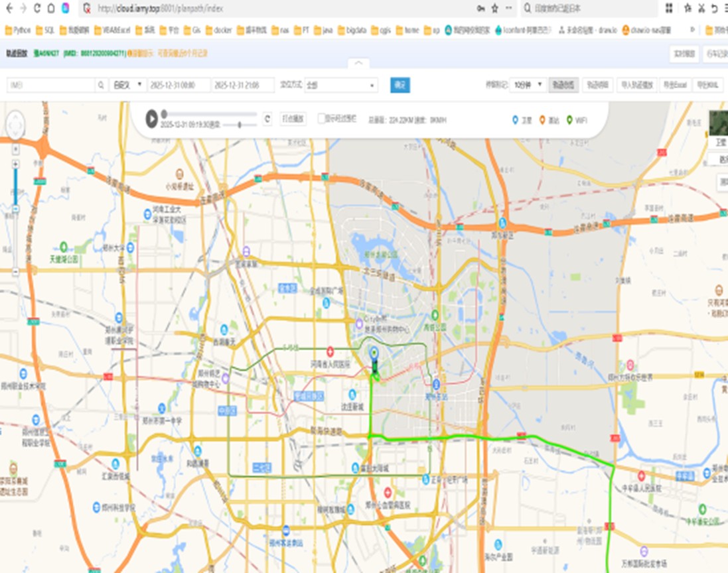
Task: Expand the positioning method dropdown
Action: pyautogui.click(x=341, y=85)
